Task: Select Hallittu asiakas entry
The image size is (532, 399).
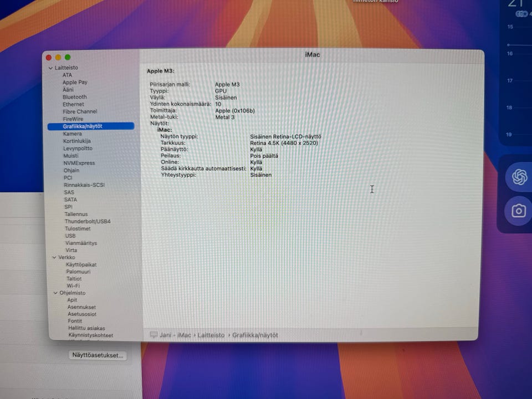Action: coord(87,328)
